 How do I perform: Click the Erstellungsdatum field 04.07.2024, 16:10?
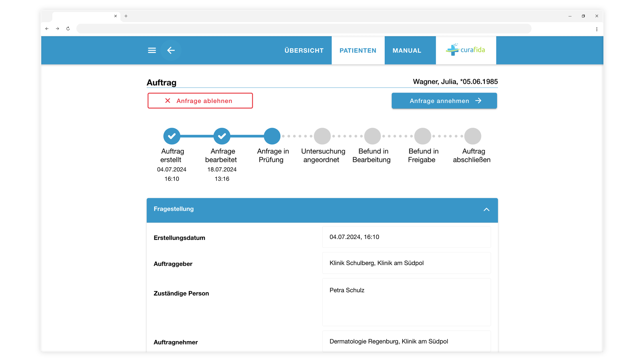click(x=407, y=237)
